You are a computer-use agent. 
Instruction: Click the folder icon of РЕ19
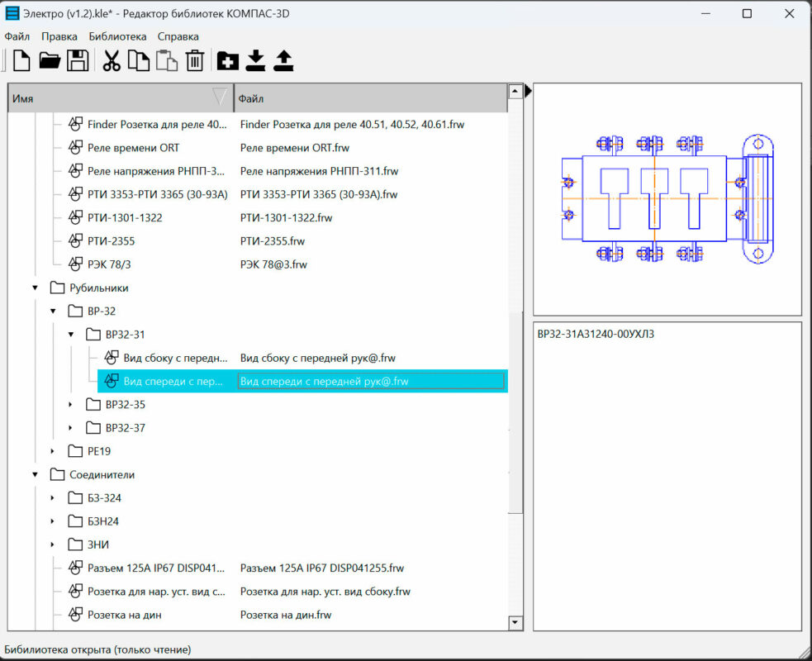coord(75,451)
